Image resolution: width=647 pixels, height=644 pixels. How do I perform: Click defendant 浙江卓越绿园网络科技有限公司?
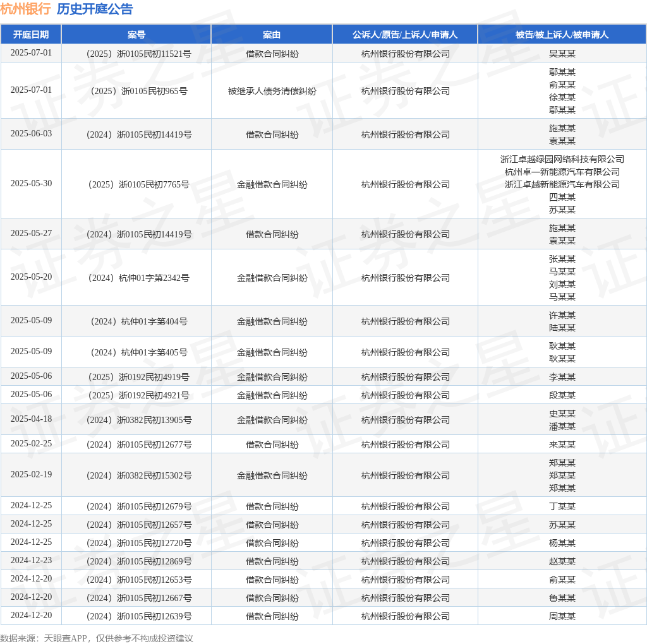pyautogui.click(x=562, y=159)
